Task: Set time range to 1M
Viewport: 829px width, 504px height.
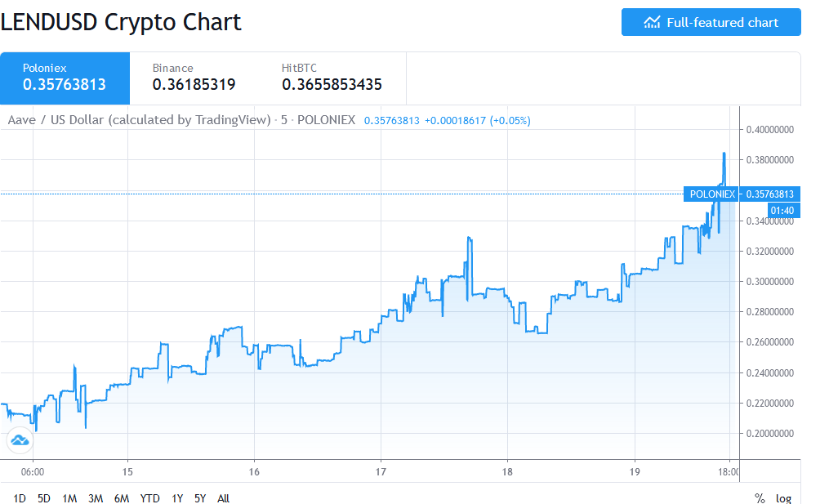Action: click(69, 498)
